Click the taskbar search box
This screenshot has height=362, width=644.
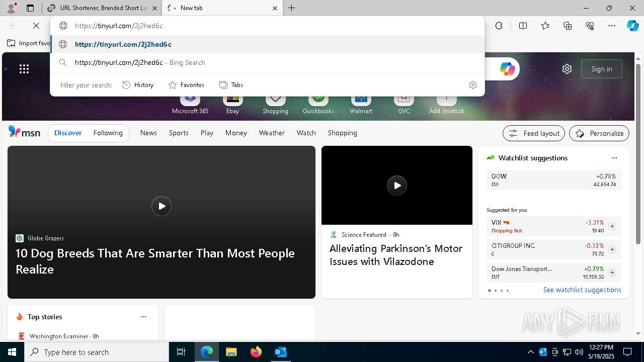point(97,352)
